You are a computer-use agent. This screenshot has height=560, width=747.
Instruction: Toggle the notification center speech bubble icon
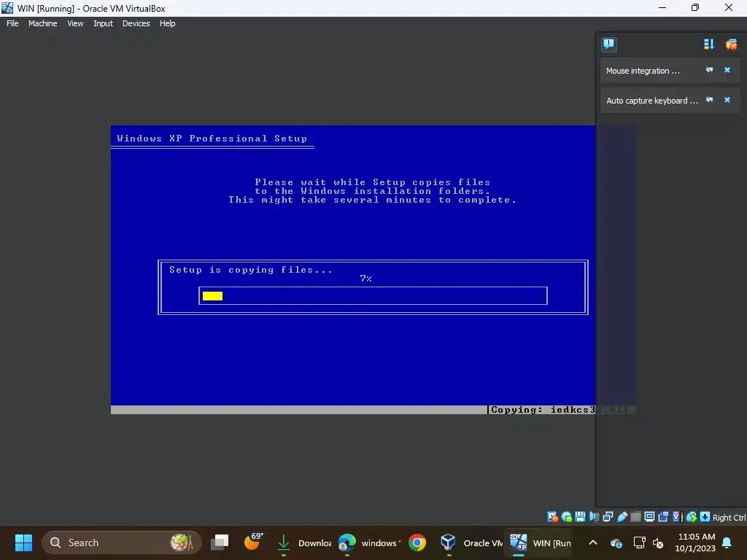609,44
